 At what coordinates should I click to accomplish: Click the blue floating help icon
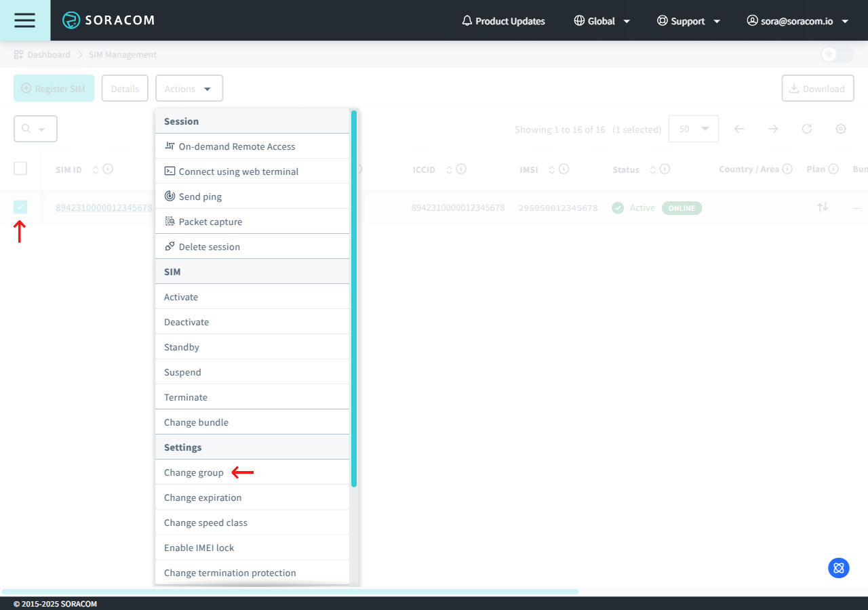coord(839,568)
